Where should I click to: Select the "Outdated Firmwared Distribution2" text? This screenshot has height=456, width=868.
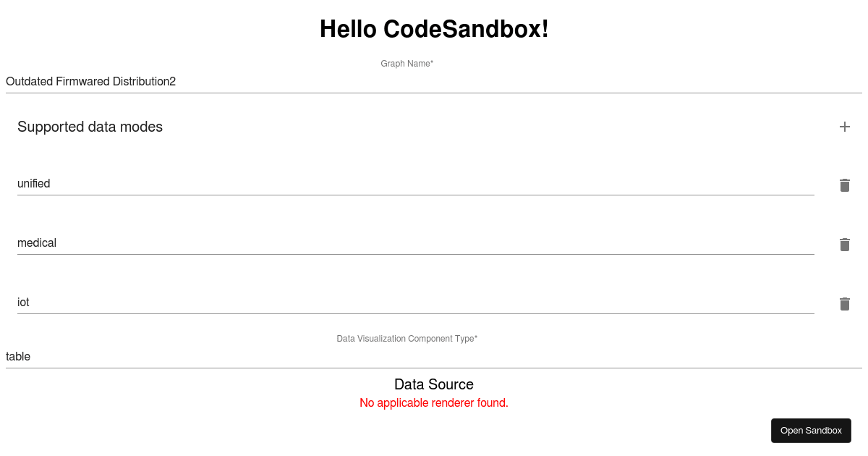90,81
